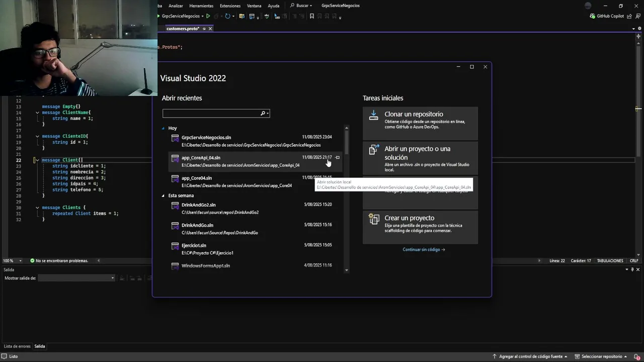Click the solution icon beside GrpcServiceNegocios.sln
This screenshot has height=362, width=644.
[x=175, y=138]
